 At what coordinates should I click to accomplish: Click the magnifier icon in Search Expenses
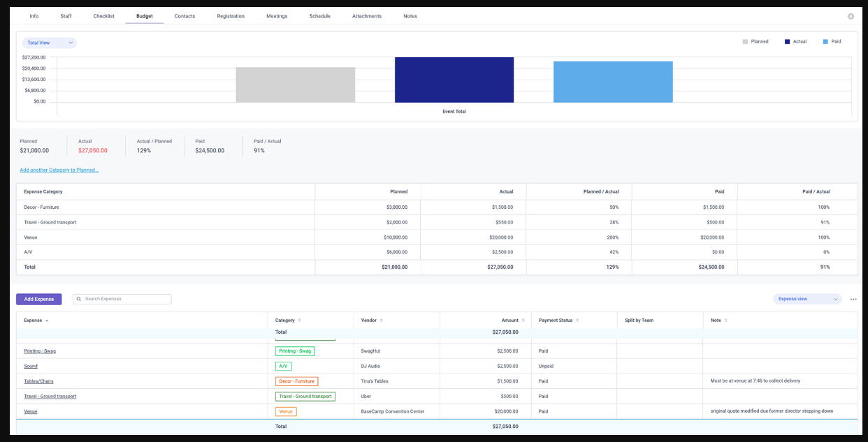point(78,298)
